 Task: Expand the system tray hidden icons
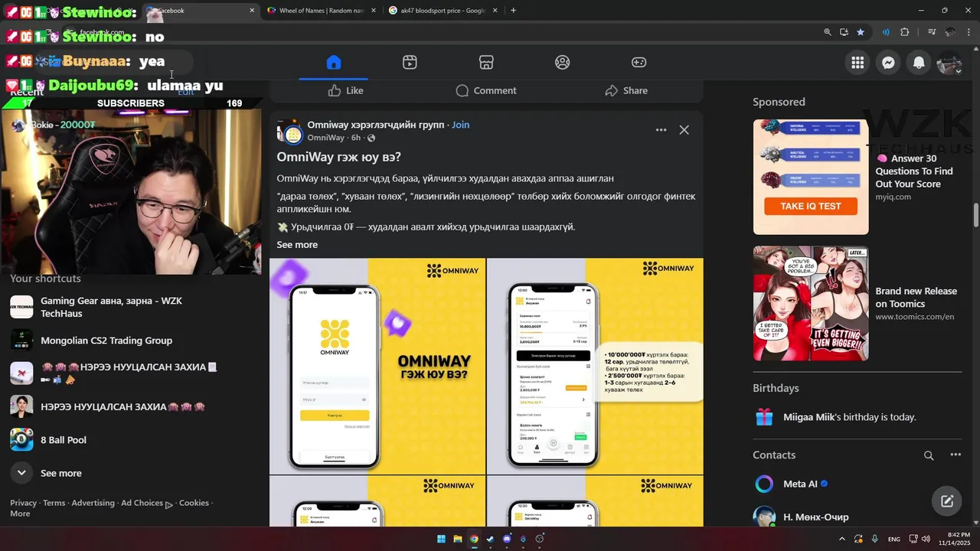pyautogui.click(x=843, y=539)
